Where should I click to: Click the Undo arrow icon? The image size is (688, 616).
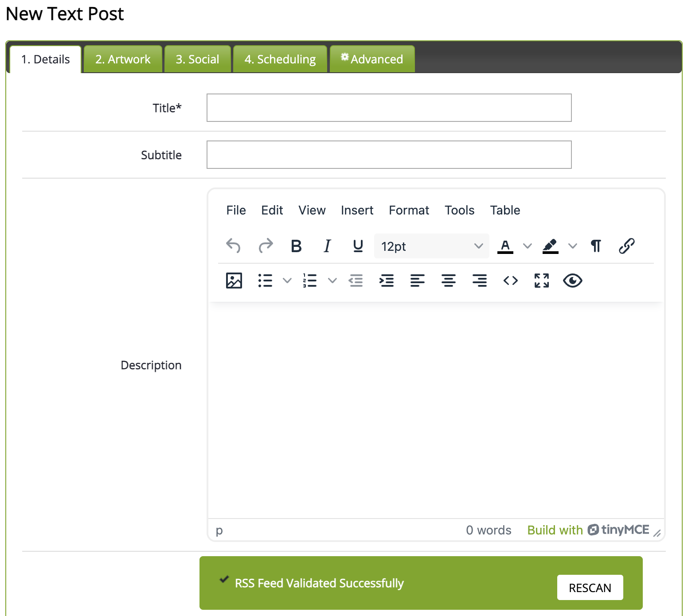234,246
